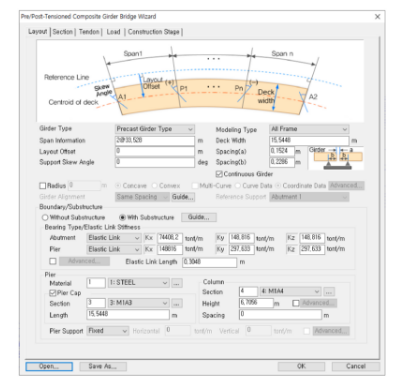Open Girder Type dropdown
This screenshot has width=400, height=386.
click(x=155, y=129)
